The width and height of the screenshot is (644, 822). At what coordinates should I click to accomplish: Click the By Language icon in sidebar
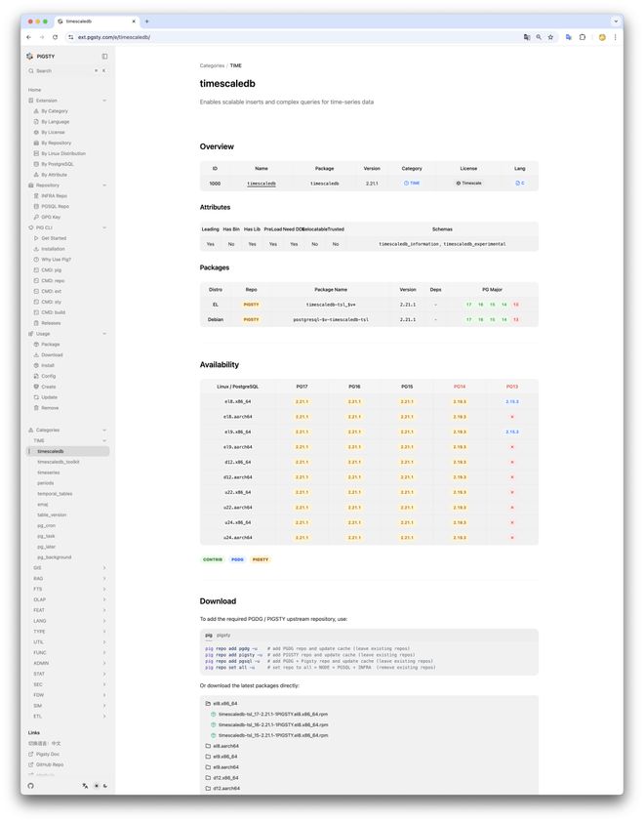tap(36, 122)
